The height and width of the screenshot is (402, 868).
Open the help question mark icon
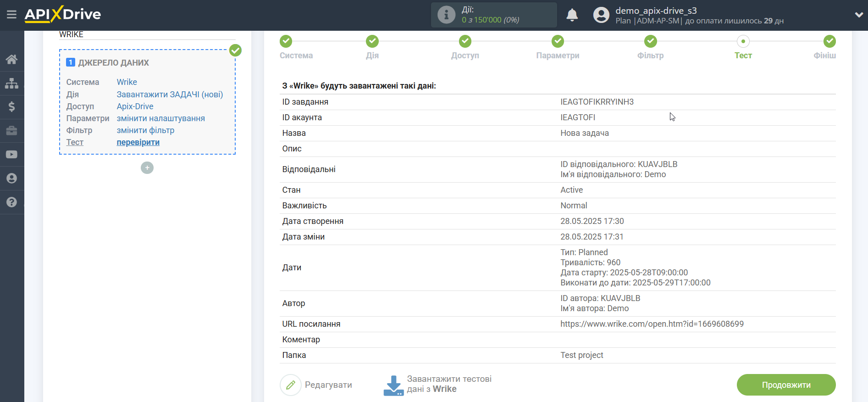pos(12,202)
